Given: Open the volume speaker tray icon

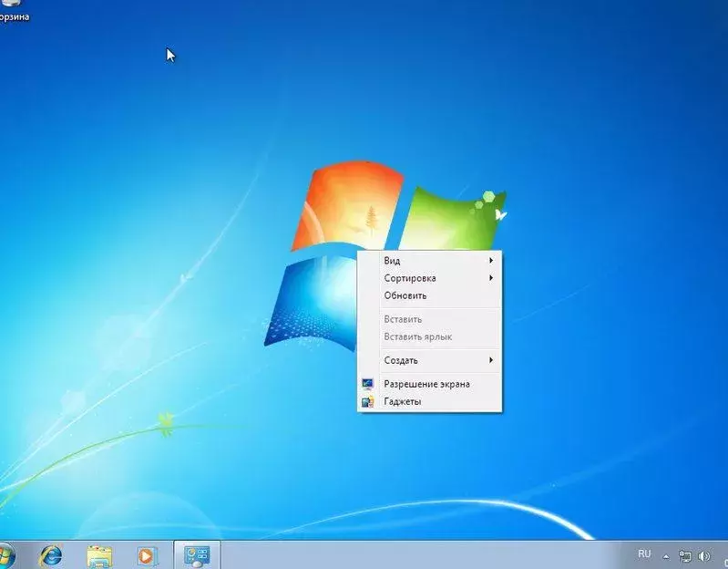Looking at the screenshot, I should pyautogui.click(x=704, y=555).
